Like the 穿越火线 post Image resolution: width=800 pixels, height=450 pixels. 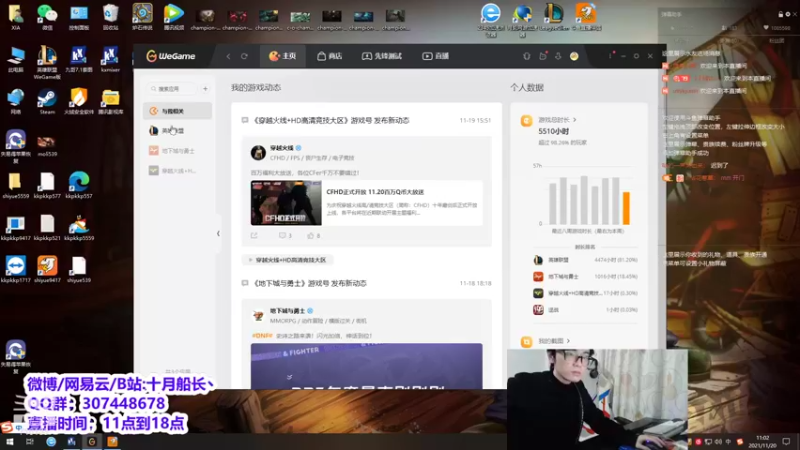(314, 236)
